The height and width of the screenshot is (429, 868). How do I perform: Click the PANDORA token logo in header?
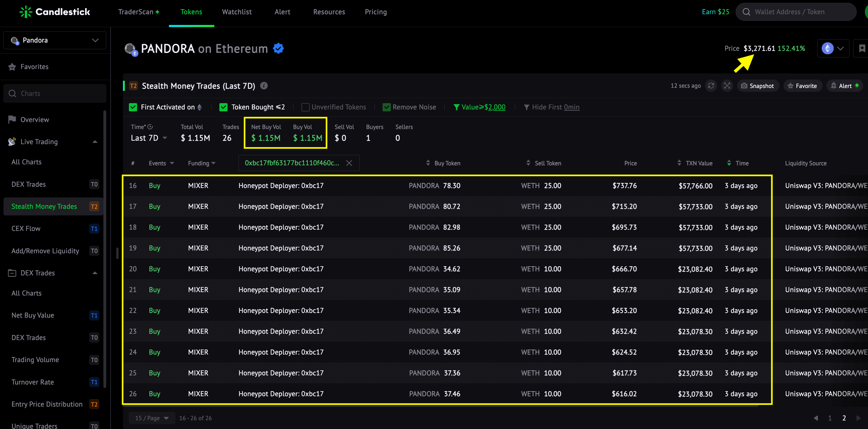click(131, 49)
